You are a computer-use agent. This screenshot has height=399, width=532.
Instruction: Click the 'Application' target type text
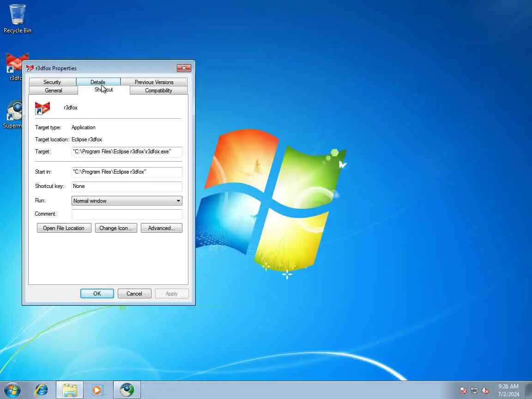pyautogui.click(x=84, y=127)
